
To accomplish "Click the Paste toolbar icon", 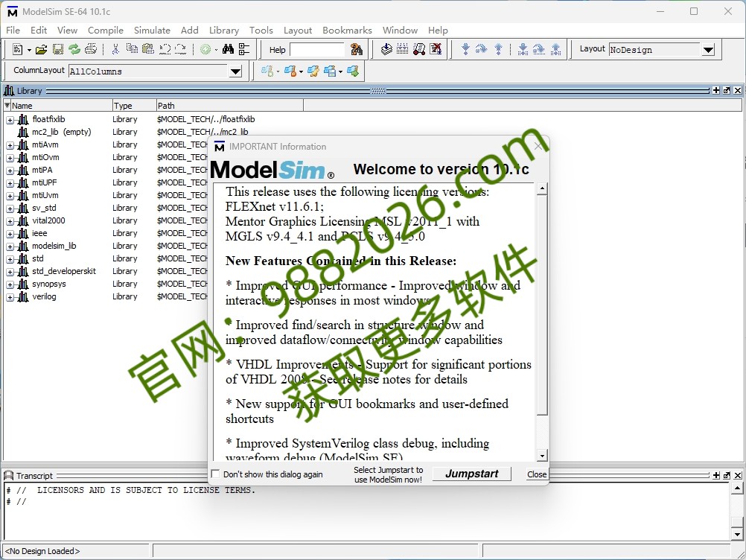I will pyautogui.click(x=148, y=48).
